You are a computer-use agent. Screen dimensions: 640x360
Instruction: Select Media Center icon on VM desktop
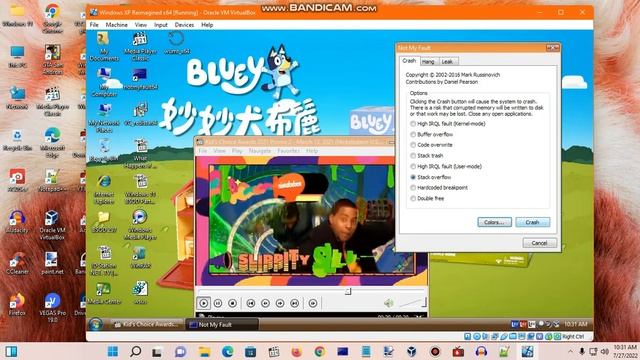coord(104,293)
